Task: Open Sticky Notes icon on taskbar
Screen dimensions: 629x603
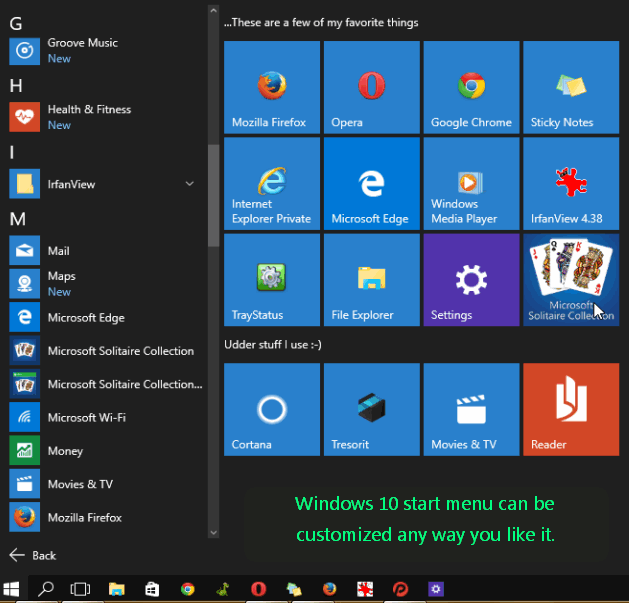Action: click(x=294, y=589)
